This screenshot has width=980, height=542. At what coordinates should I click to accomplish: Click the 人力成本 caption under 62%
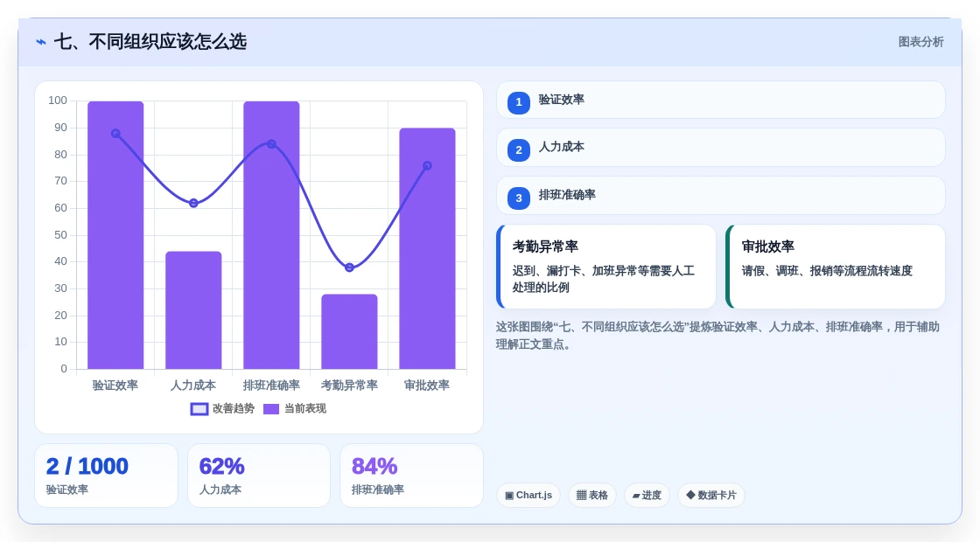coord(220,490)
